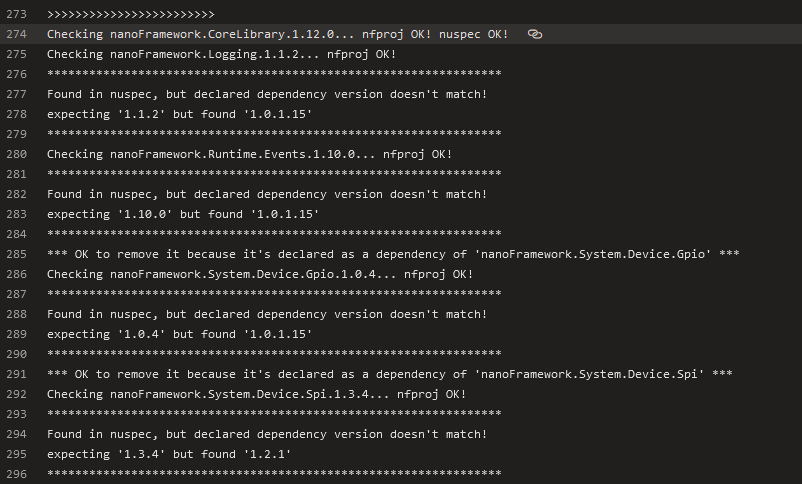Select line number 283
Screen dimensions: 802x484
tap(16, 214)
